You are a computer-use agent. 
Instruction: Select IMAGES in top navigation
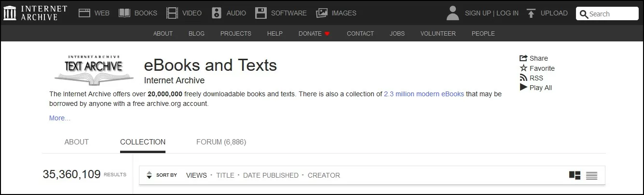coord(344,13)
